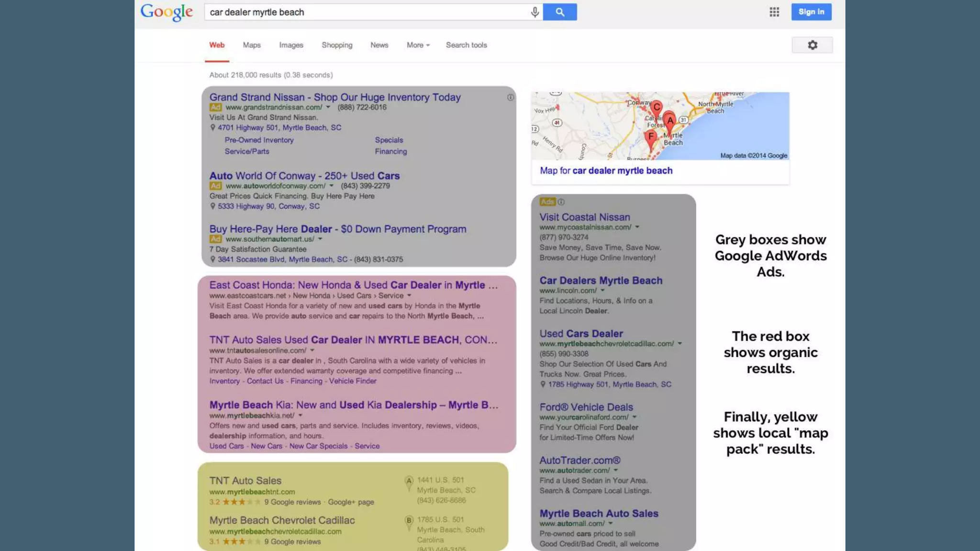The height and width of the screenshot is (551, 980).
Task: Open Search tools options
Action: [466, 45]
